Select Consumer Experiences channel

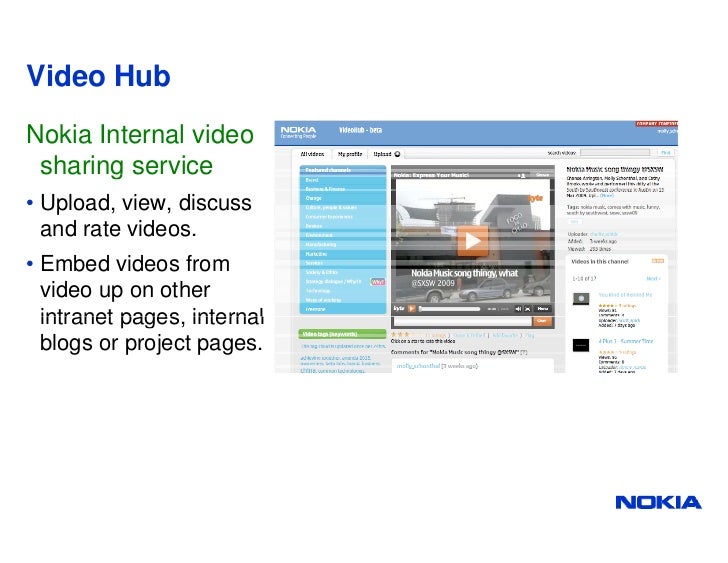coord(329,217)
